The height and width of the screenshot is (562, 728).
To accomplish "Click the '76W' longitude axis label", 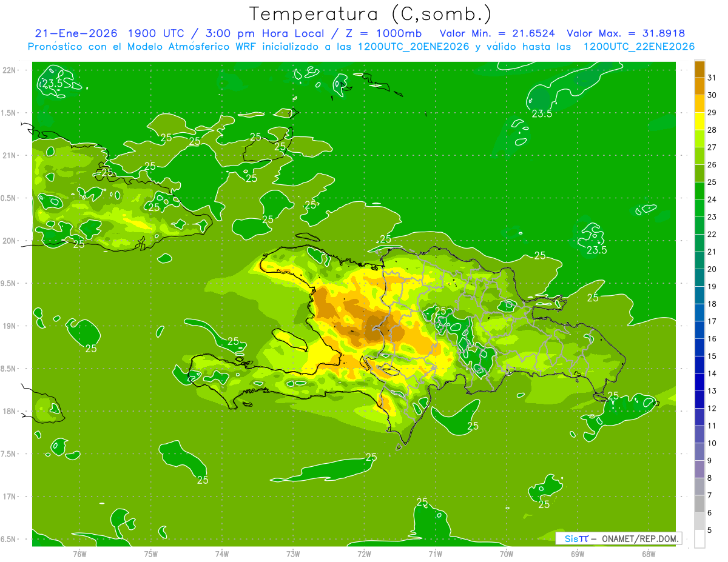I will click(79, 554).
